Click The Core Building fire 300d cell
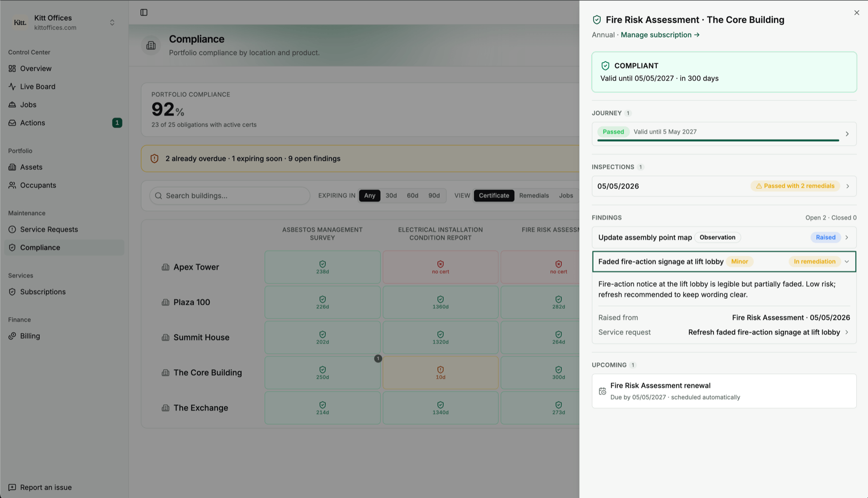This screenshot has width=868, height=498. (540, 373)
